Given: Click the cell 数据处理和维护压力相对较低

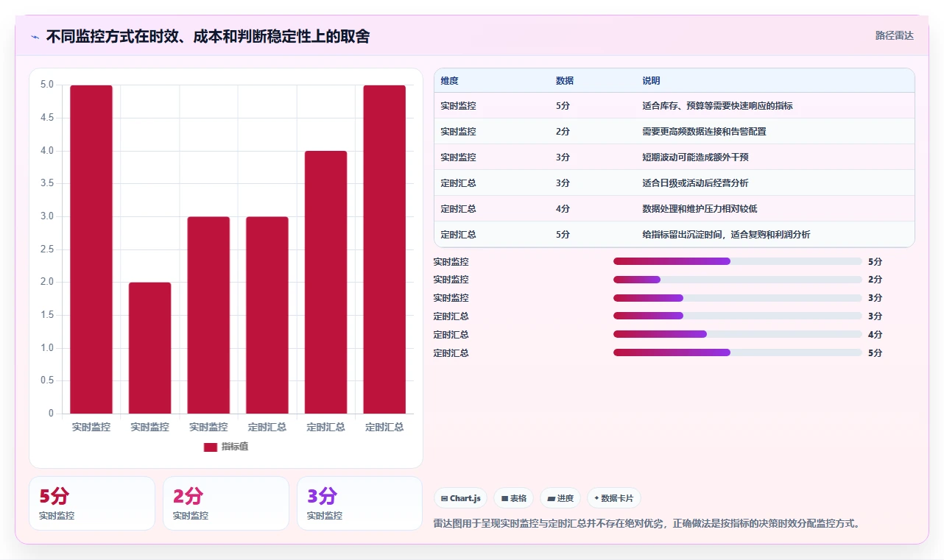Looking at the screenshot, I should tap(700, 209).
